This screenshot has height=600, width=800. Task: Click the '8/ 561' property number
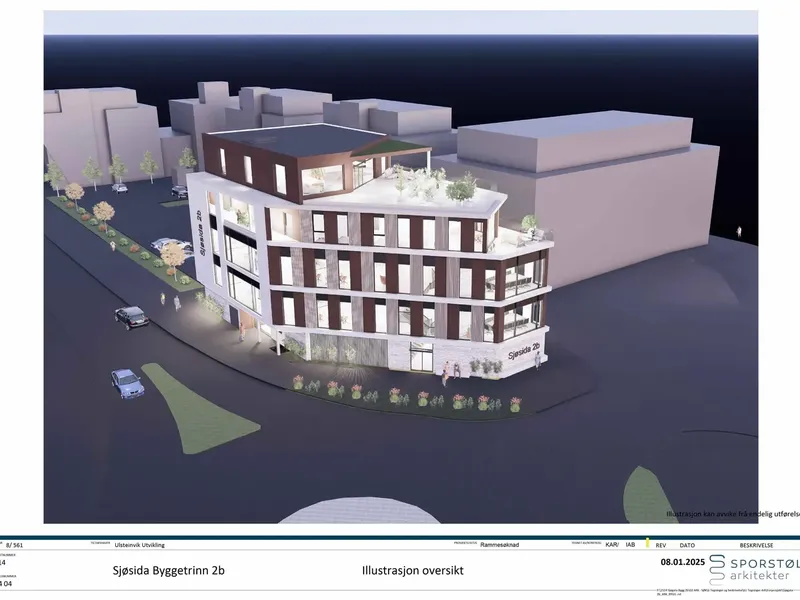coord(14,545)
